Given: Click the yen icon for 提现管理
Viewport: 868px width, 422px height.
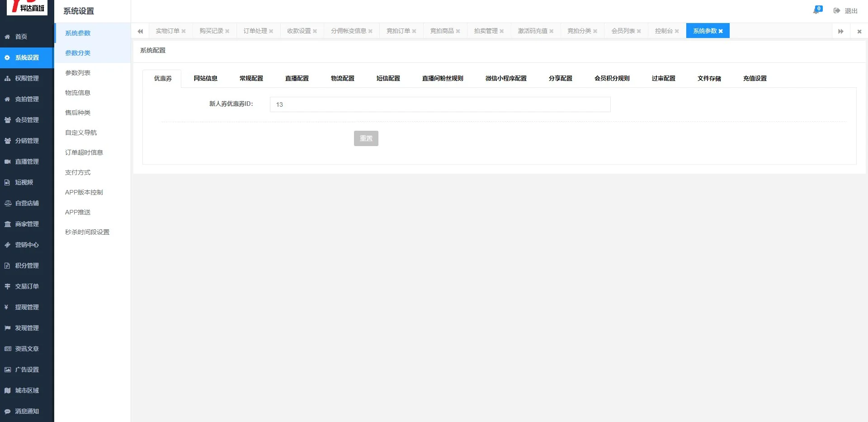Looking at the screenshot, I should (6, 307).
